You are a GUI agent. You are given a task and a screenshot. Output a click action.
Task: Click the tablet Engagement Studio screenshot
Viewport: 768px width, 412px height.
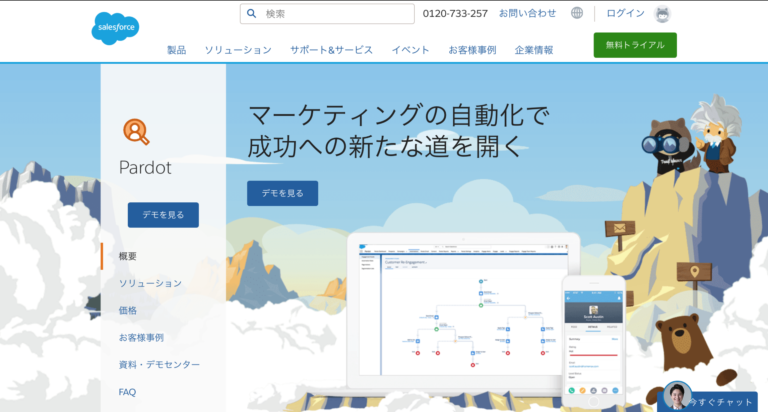[463, 312]
